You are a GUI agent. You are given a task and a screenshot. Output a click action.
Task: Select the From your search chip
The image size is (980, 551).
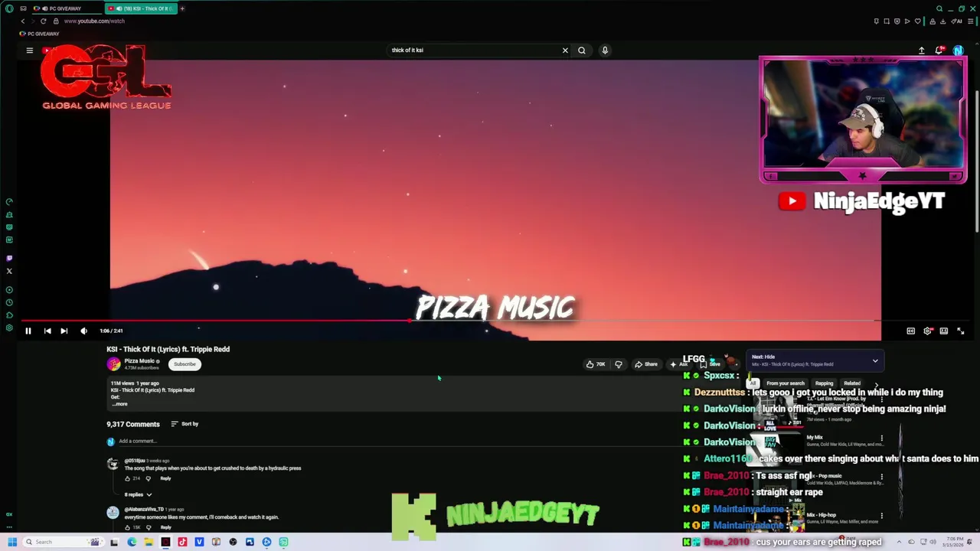click(x=786, y=383)
